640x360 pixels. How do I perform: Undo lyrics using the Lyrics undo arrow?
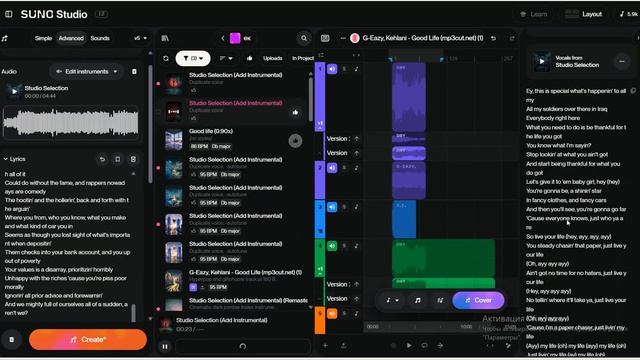click(x=102, y=159)
